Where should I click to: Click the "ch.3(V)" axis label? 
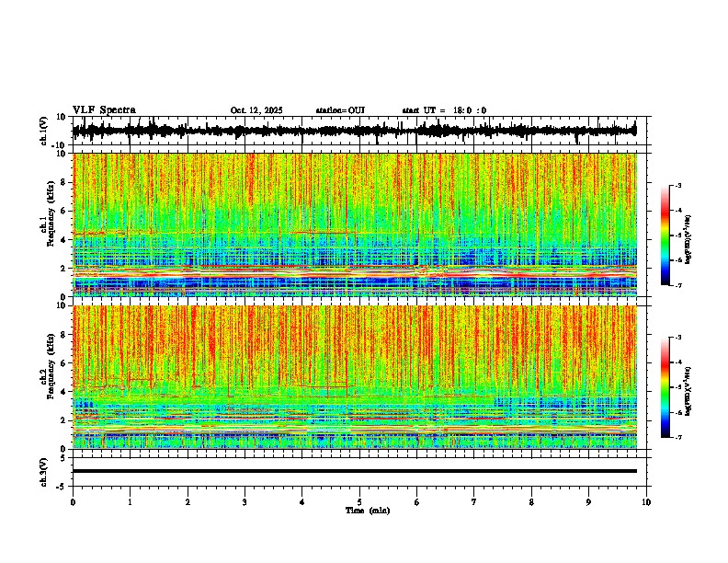pos(43,472)
